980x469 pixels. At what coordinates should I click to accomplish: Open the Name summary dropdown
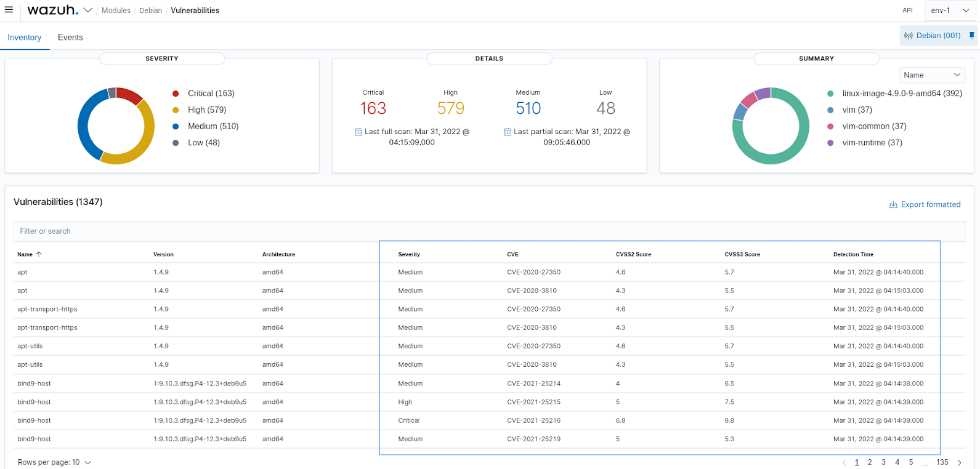(931, 75)
